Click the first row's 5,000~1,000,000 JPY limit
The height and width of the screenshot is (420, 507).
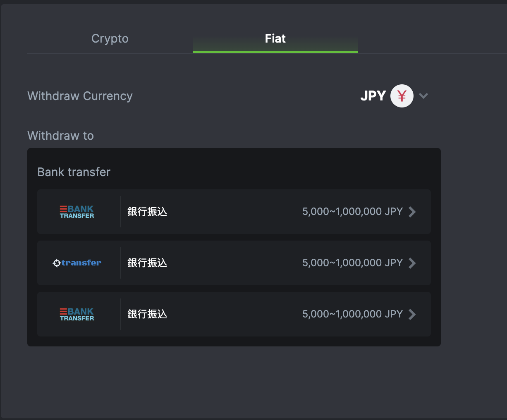coord(352,212)
